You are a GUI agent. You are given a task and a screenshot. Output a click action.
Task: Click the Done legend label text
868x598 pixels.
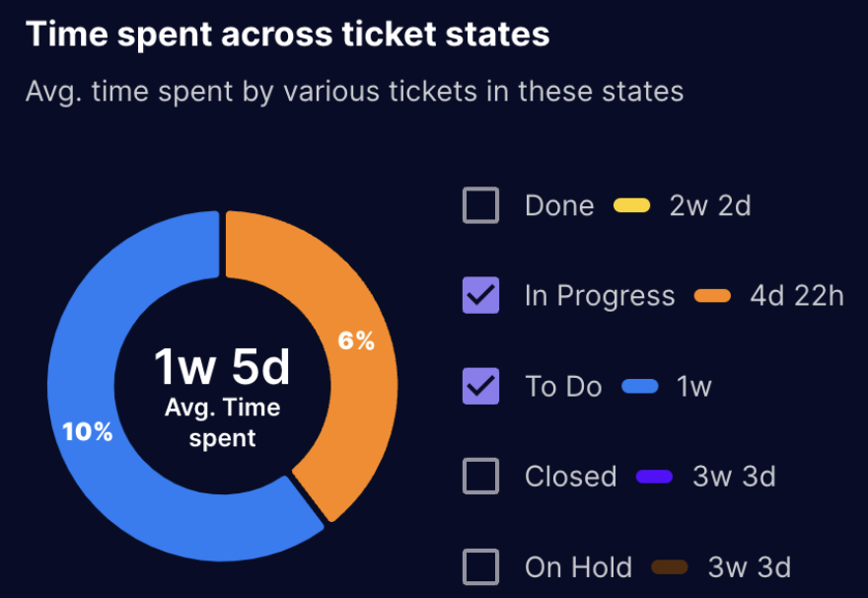558,205
